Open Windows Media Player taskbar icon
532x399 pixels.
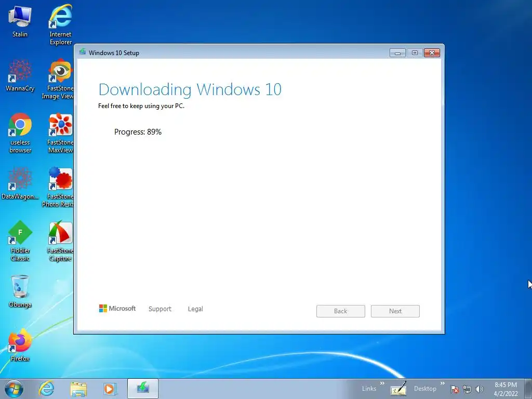coord(110,389)
